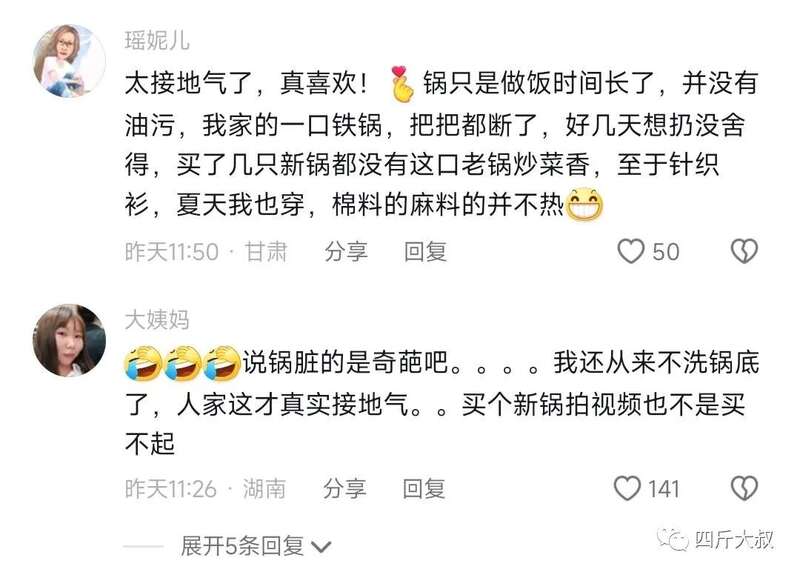800x575 pixels.
Task: Reply to 瑶妮儿's comment via 回复
Action: coord(425,252)
